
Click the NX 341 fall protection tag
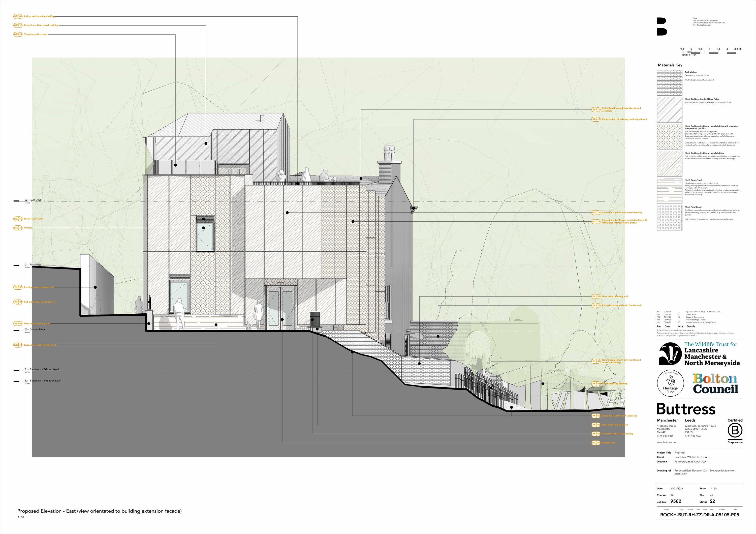18,16
